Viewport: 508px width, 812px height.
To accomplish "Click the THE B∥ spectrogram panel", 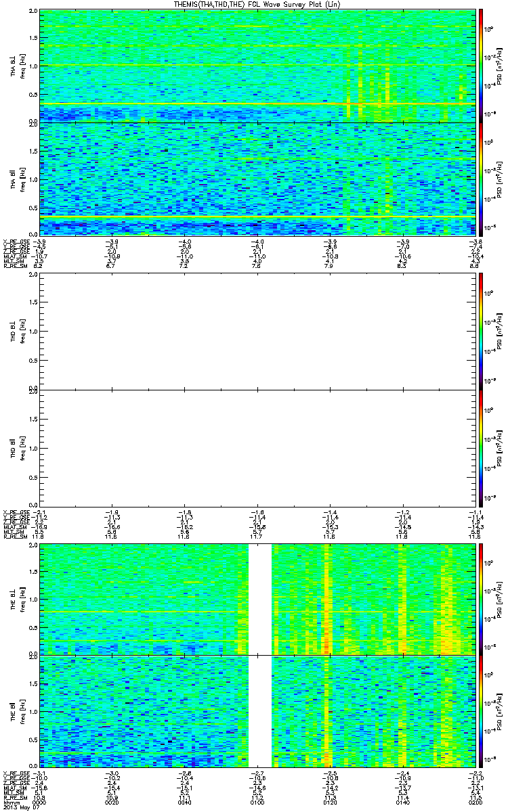I will [x=258, y=710].
